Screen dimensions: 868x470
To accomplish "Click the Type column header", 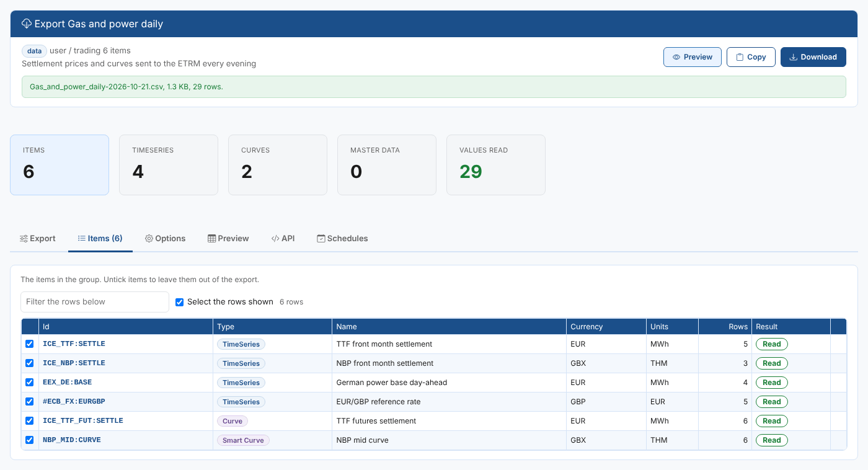I will coord(272,327).
